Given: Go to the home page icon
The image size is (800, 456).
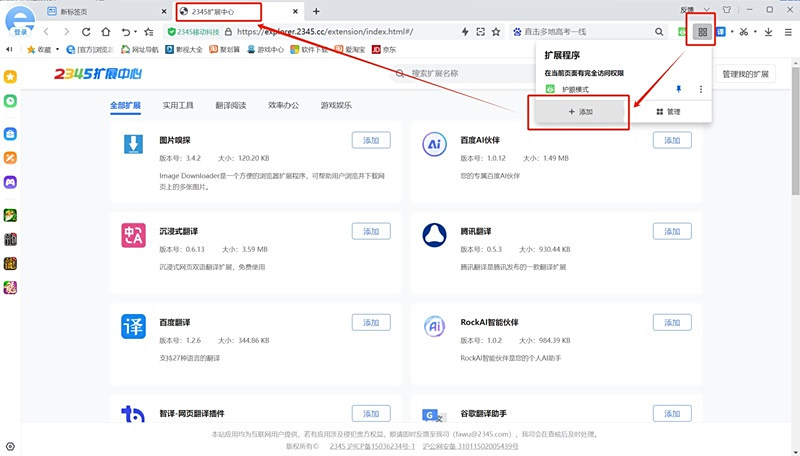Looking at the screenshot, I should (x=106, y=32).
